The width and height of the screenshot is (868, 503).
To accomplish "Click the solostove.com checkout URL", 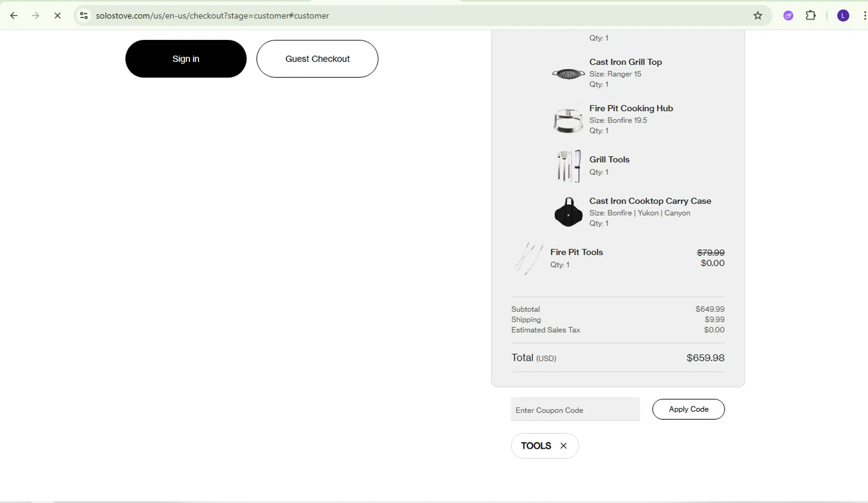I will (212, 16).
